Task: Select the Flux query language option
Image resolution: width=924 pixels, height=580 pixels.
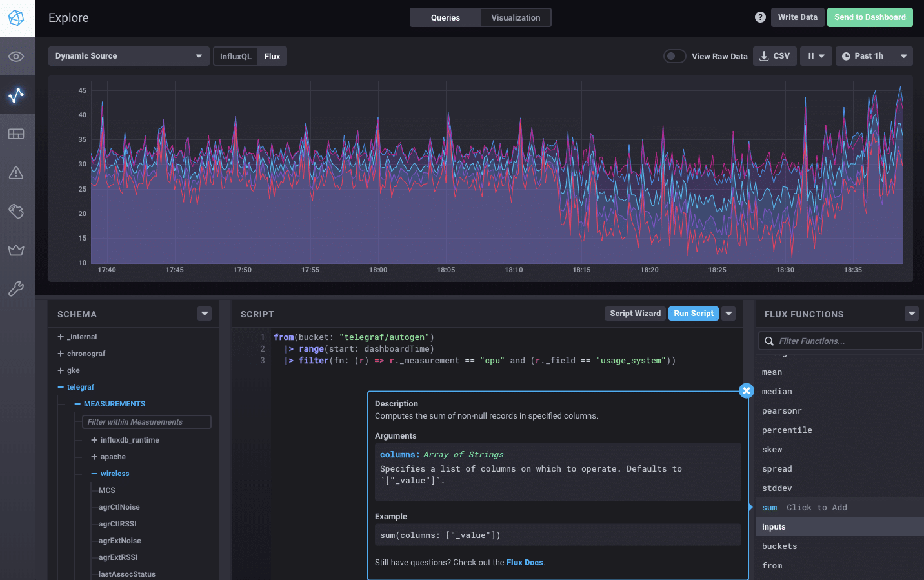Action: tap(272, 56)
